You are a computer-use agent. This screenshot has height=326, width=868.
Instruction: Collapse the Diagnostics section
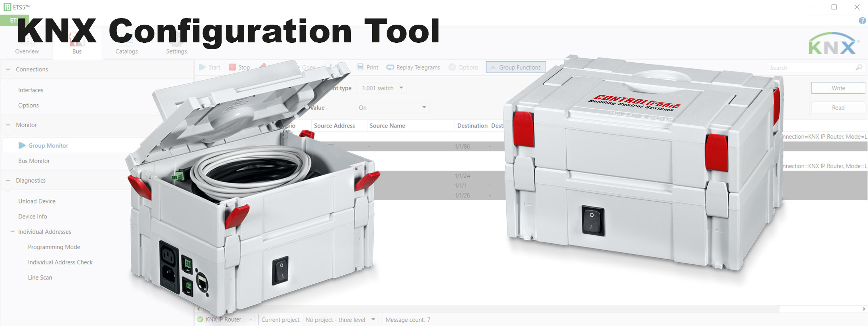tap(8, 180)
